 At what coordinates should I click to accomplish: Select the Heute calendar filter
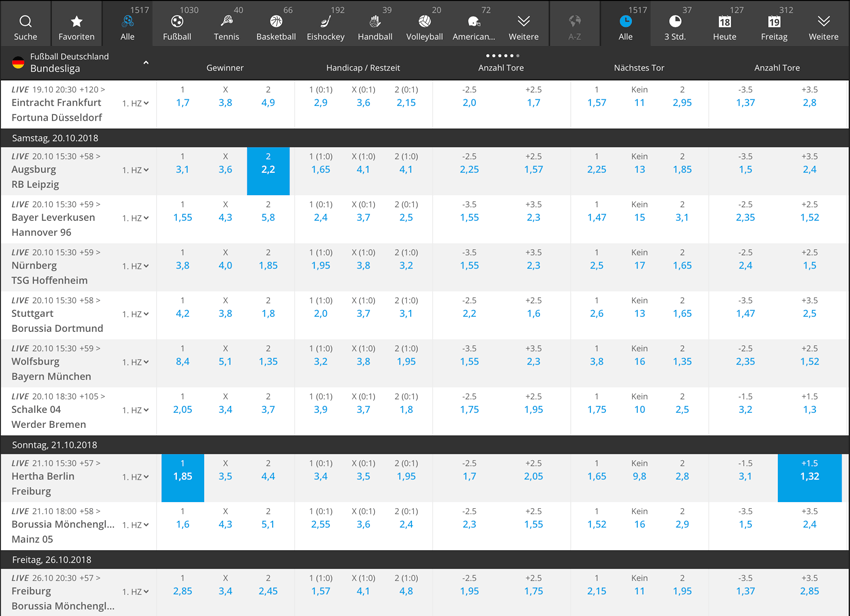pos(725,23)
